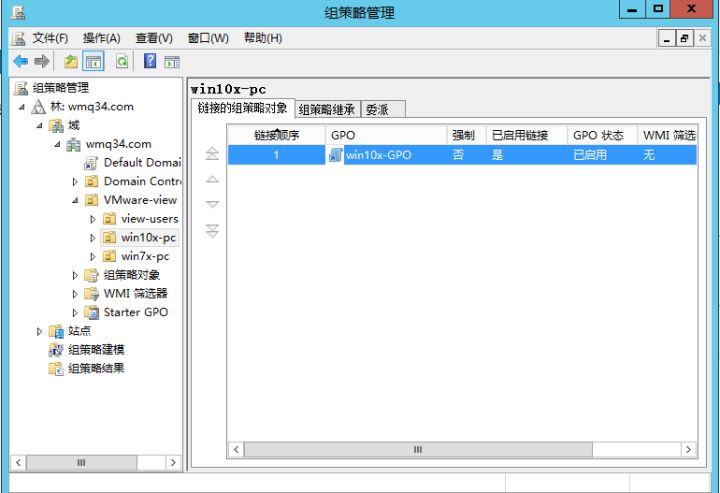Open 操作(A) menu
This screenshot has height=493, width=720.
point(101,38)
